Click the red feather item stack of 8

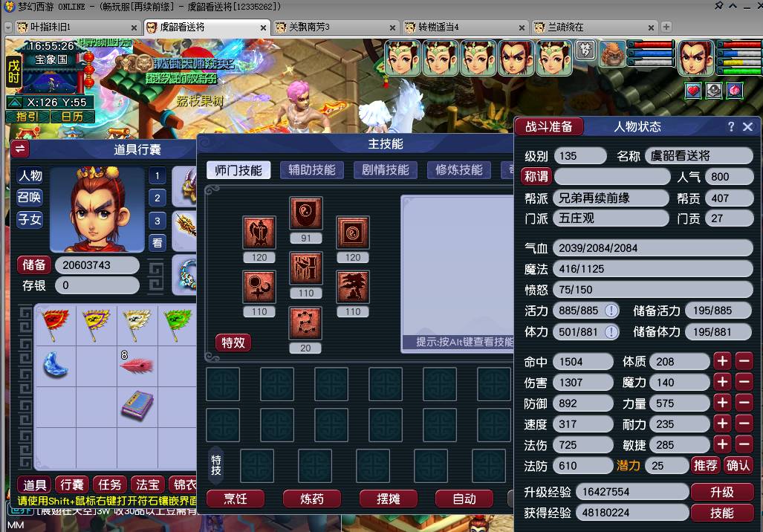137,364
